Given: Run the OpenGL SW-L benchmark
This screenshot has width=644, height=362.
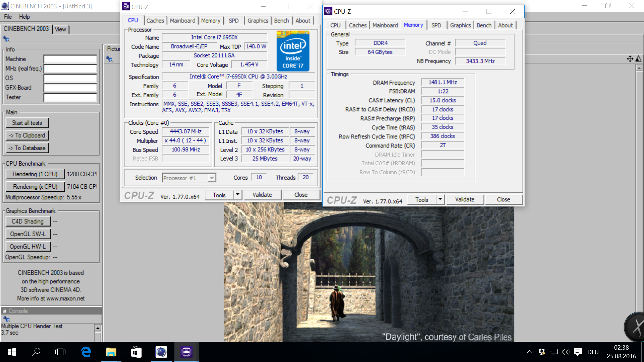Looking at the screenshot, I should 28,234.
